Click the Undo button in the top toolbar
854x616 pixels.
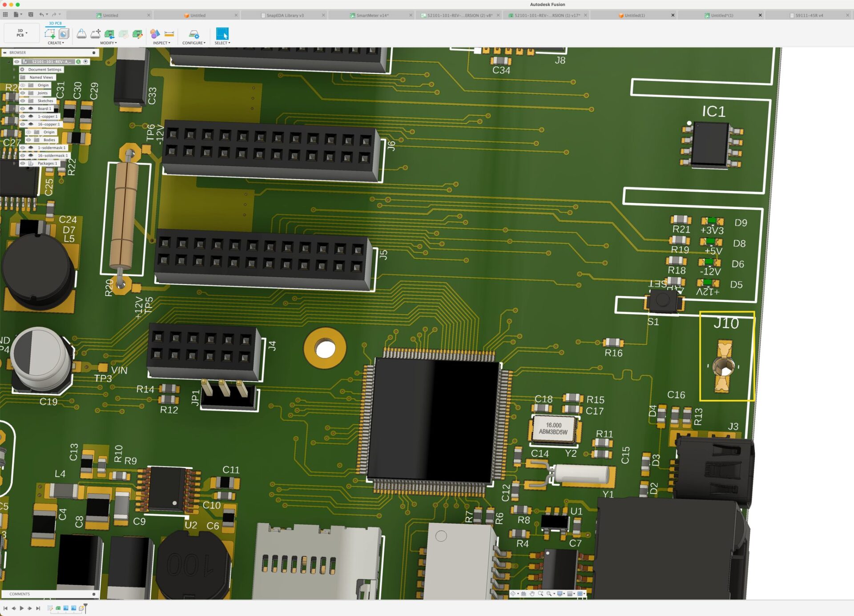point(41,14)
